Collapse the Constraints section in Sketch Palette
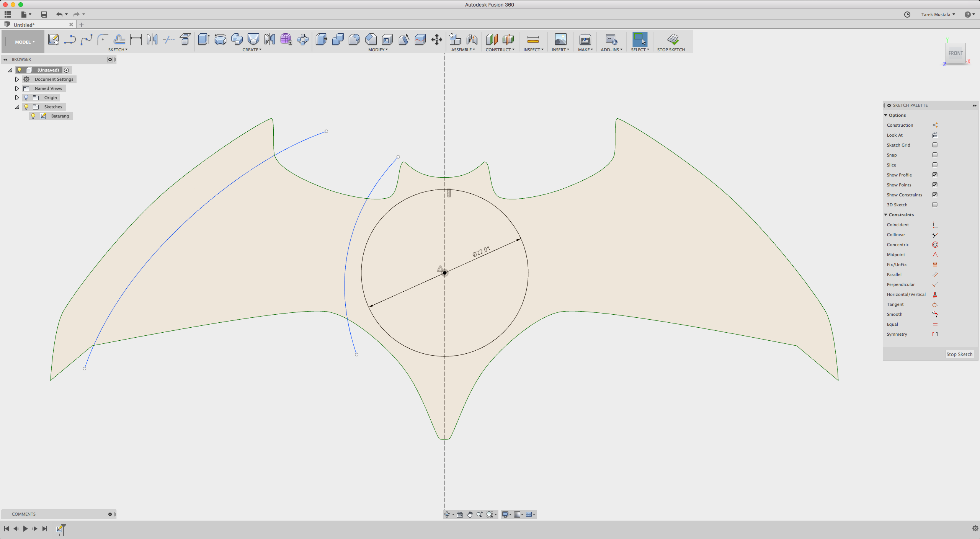 pyautogui.click(x=886, y=215)
